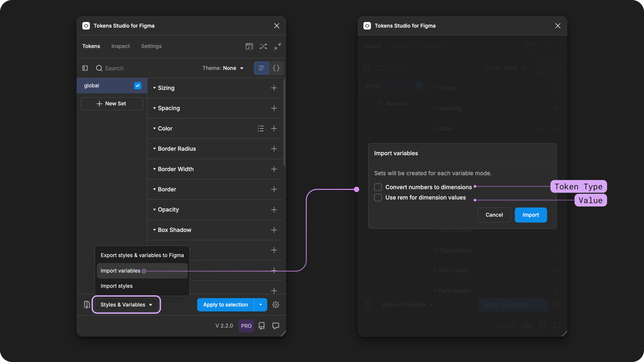Enable Convert numbers to dimensions checkbox

378,187
